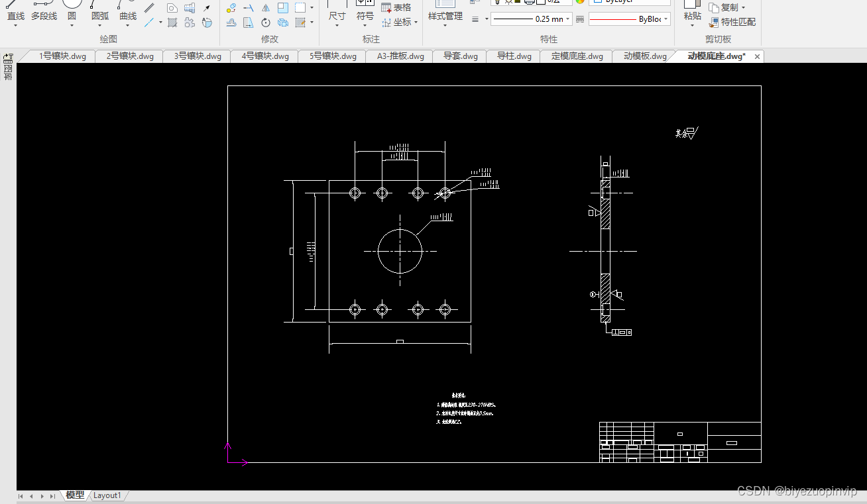Click the linked-circles move icon in 修改
This screenshot has width=867, height=504.
(x=231, y=8)
